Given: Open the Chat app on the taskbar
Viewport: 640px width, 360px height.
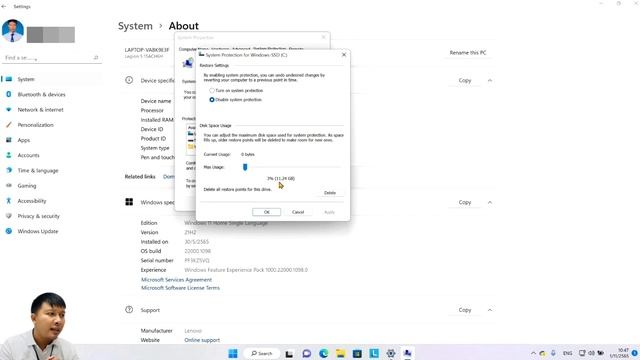Looking at the screenshot, I should (x=307, y=353).
